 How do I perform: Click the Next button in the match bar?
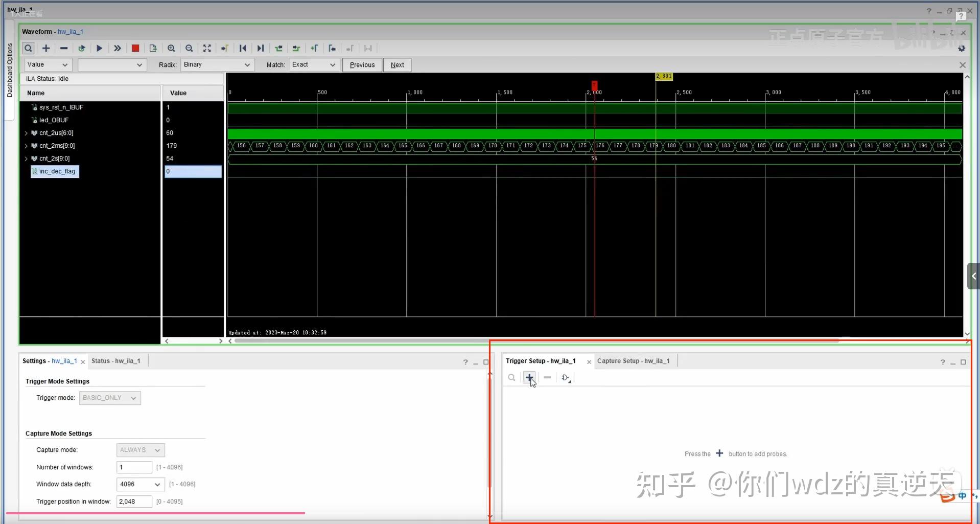click(397, 65)
